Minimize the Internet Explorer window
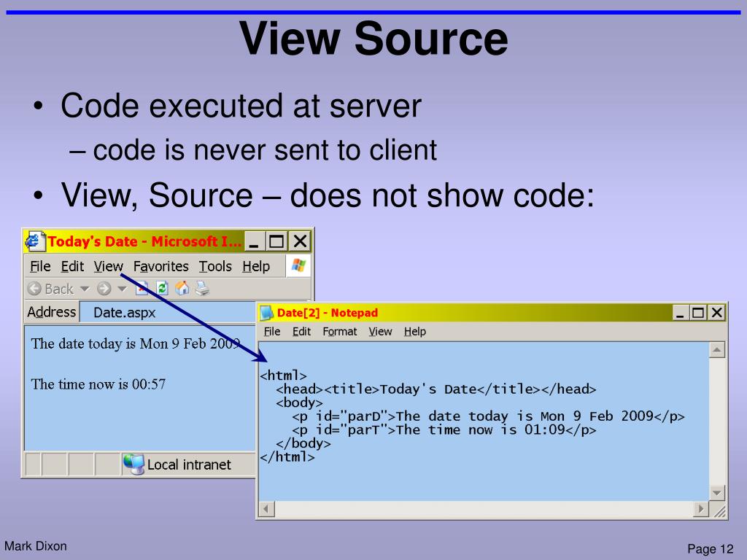The height and width of the screenshot is (560, 747). 255,241
